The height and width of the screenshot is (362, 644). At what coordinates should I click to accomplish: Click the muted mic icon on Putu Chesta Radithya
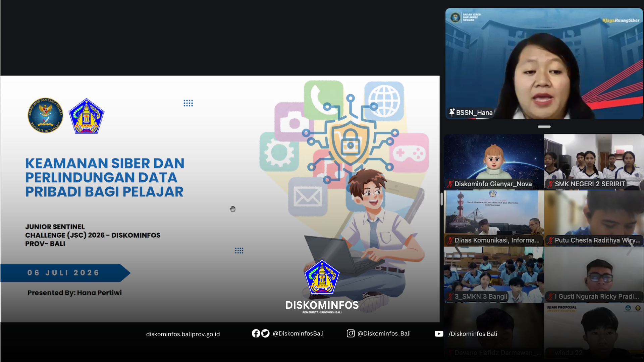[550, 240]
